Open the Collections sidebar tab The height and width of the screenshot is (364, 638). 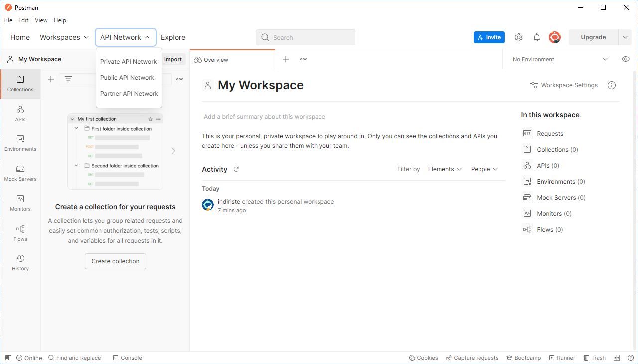point(20,84)
